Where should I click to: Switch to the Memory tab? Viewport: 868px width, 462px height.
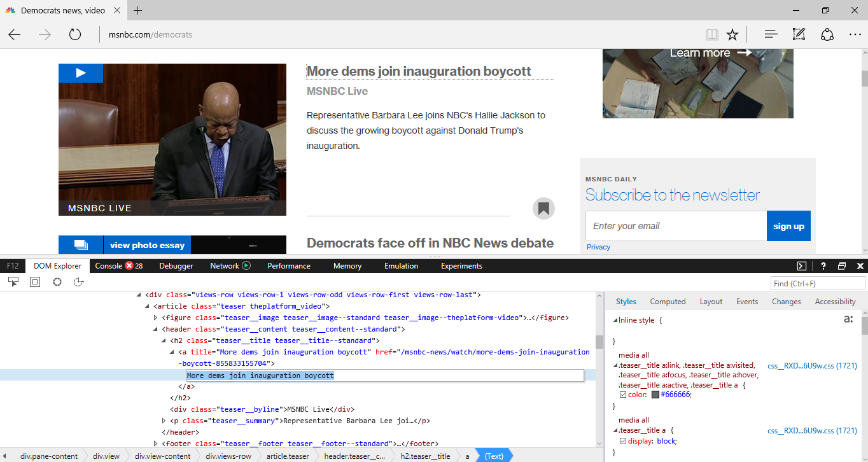pos(347,266)
